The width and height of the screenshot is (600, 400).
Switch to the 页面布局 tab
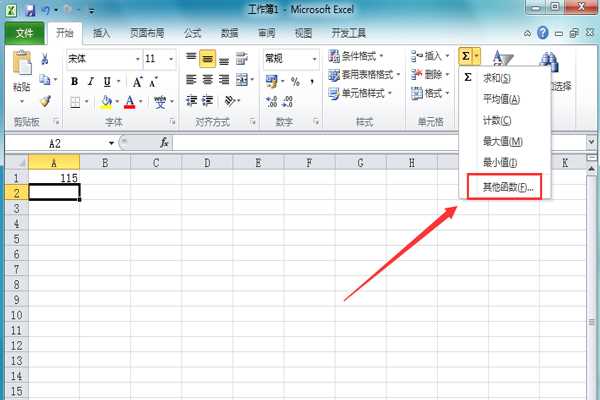click(x=147, y=33)
